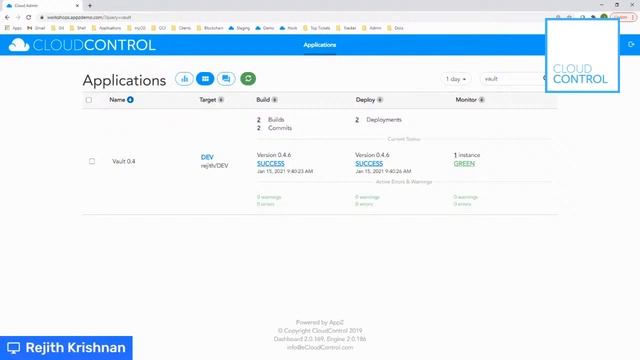Close the Cloud Admin tab
This screenshot has height=360, width=640.
[x=77, y=6]
